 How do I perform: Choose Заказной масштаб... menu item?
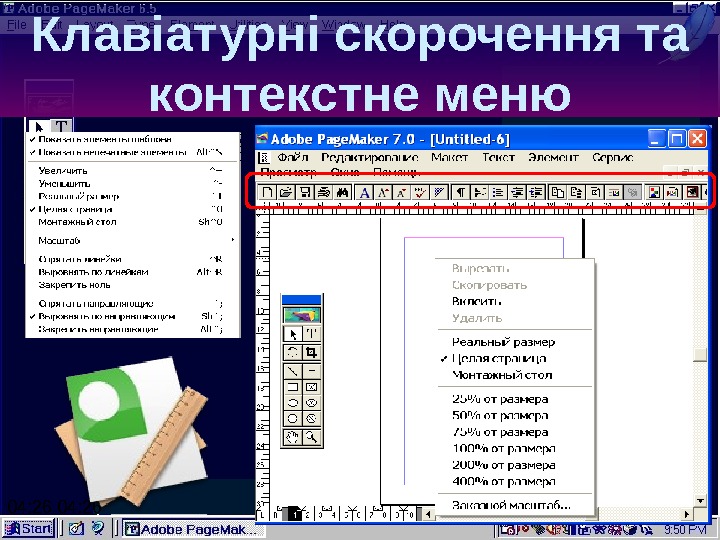[515, 506]
